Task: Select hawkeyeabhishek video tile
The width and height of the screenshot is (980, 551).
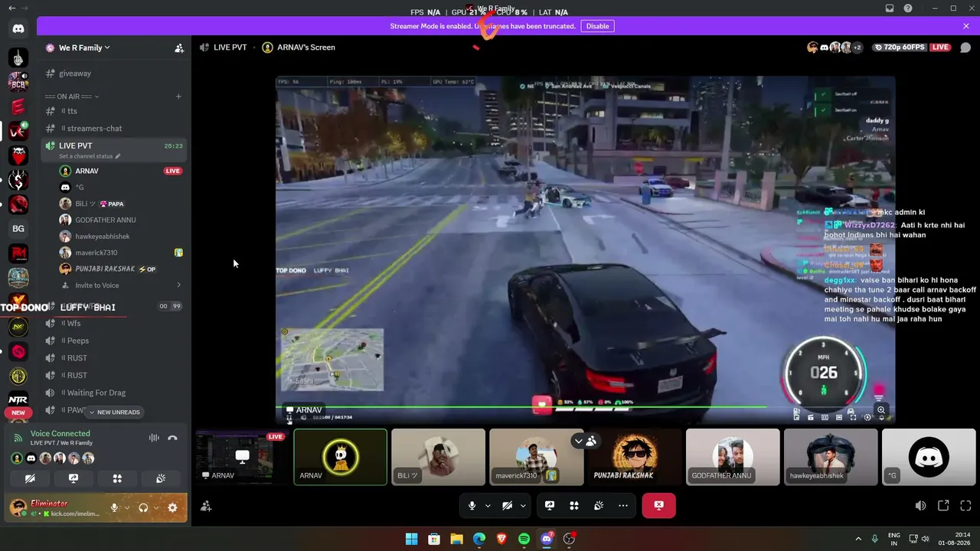Action: pos(831,457)
